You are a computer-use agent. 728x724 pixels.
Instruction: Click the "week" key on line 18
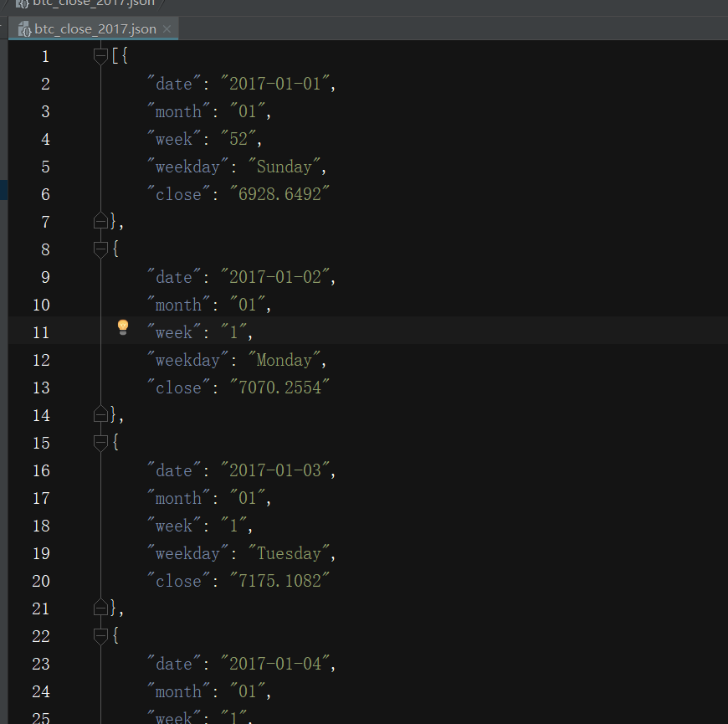coord(174,526)
